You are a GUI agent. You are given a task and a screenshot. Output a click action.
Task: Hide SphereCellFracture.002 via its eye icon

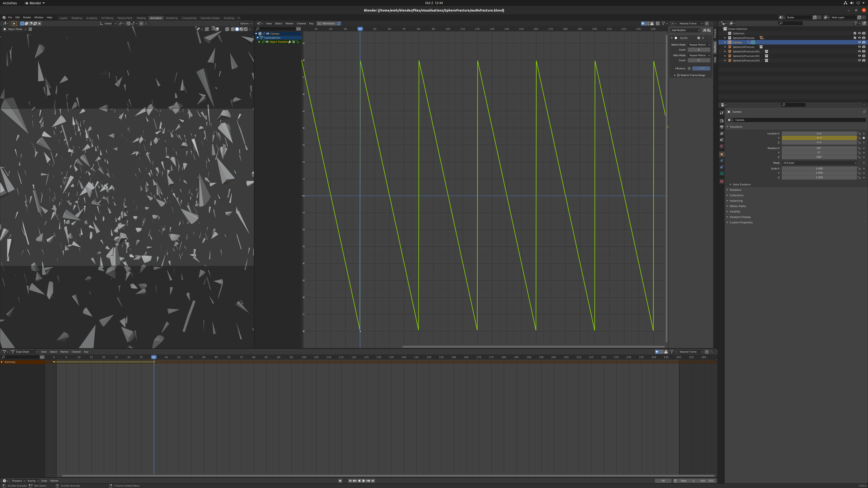click(x=859, y=56)
